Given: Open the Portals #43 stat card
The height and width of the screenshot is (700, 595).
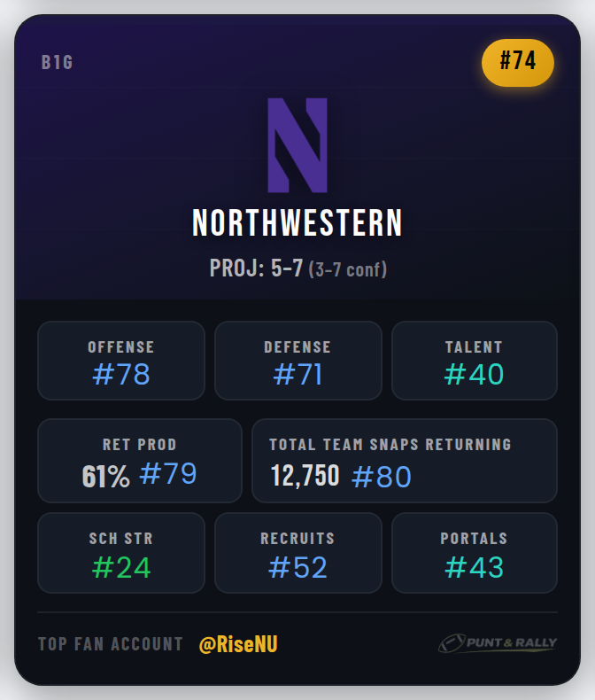Looking at the screenshot, I should (474, 553).
